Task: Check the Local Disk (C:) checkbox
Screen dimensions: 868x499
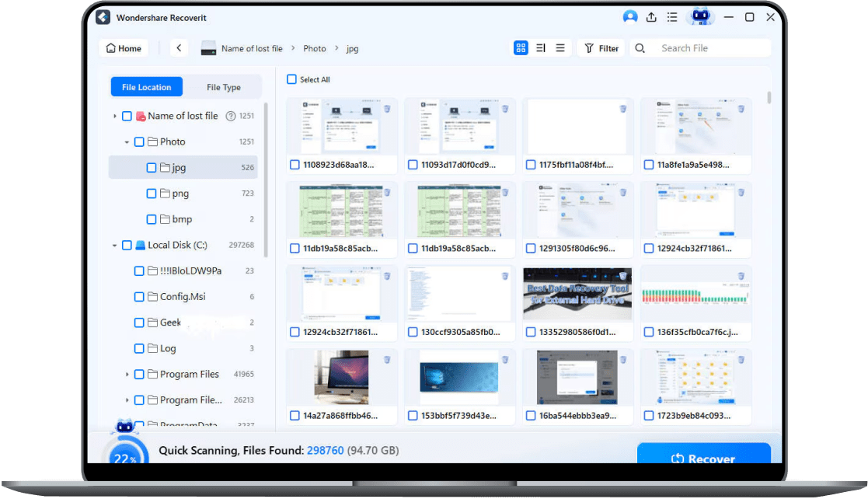Action: pyautogui.click(x=127, y=245)
